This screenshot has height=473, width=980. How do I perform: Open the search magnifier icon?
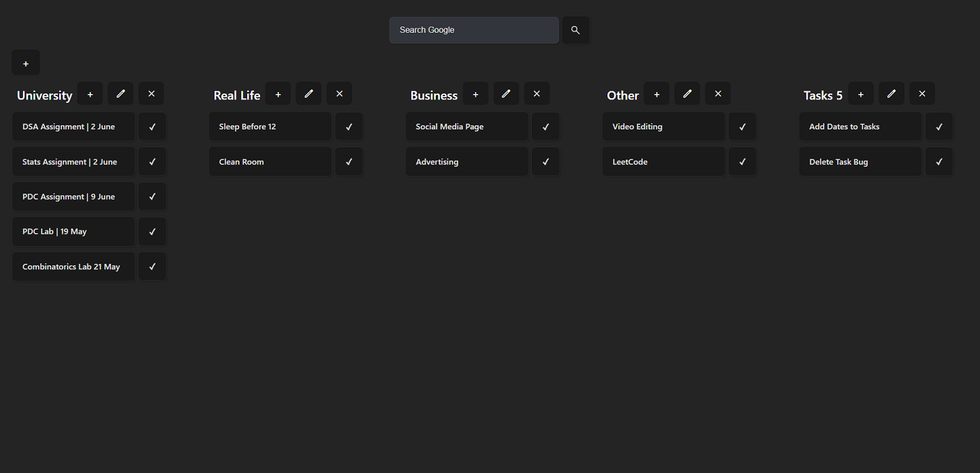coord(575,30)
